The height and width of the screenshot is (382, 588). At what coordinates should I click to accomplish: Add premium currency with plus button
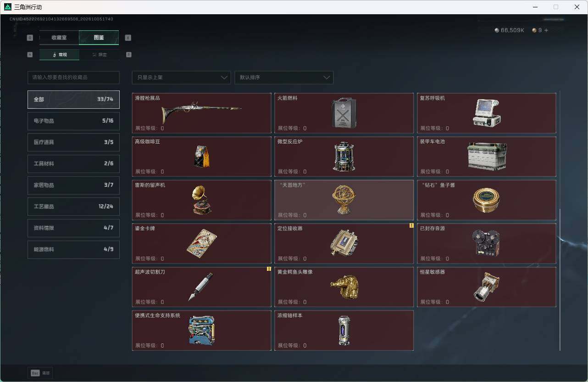pos(546,30)
